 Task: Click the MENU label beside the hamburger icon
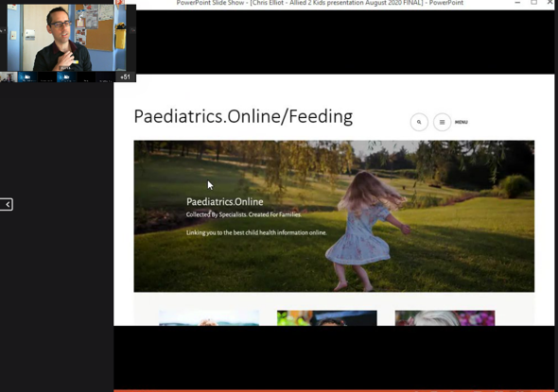coord(462,122)
